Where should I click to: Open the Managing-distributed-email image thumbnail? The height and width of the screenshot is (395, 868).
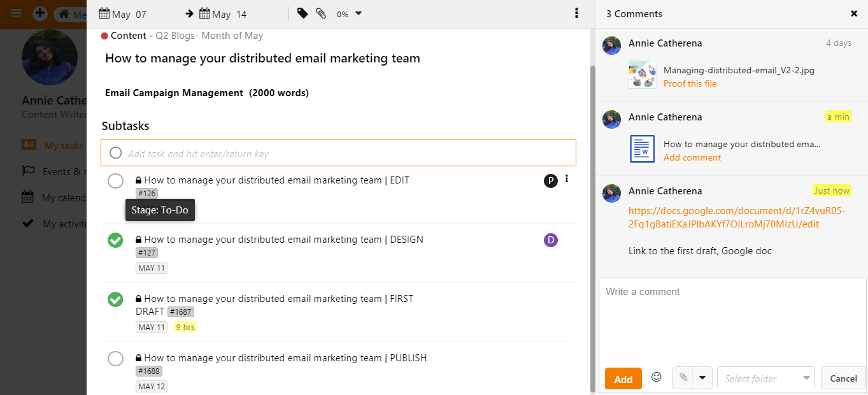pos(642,75)
